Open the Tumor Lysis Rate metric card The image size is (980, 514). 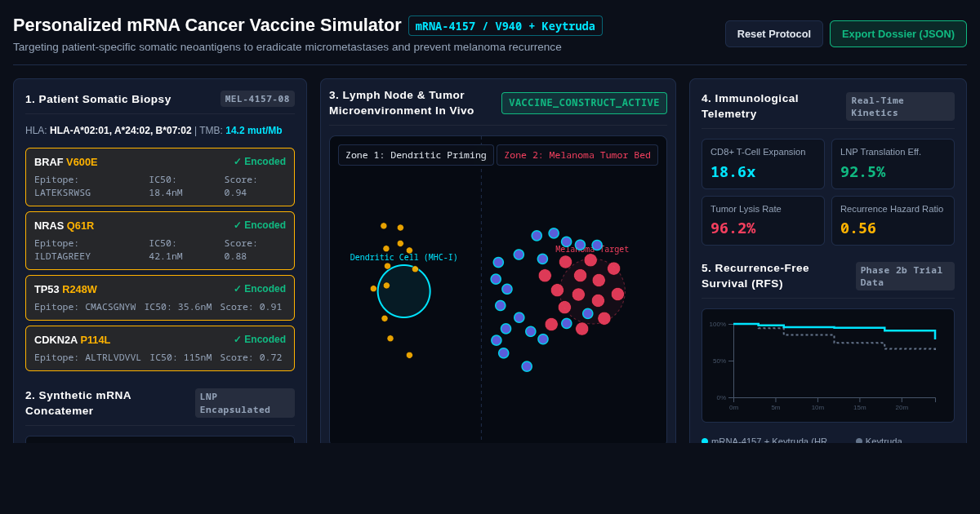coord(763,220)
